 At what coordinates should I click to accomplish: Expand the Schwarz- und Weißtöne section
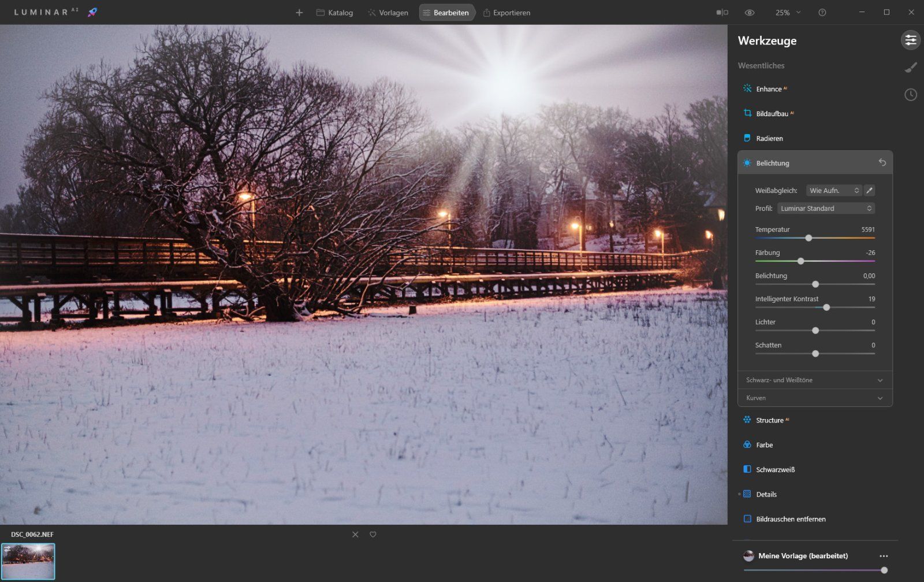click(814, 380)
